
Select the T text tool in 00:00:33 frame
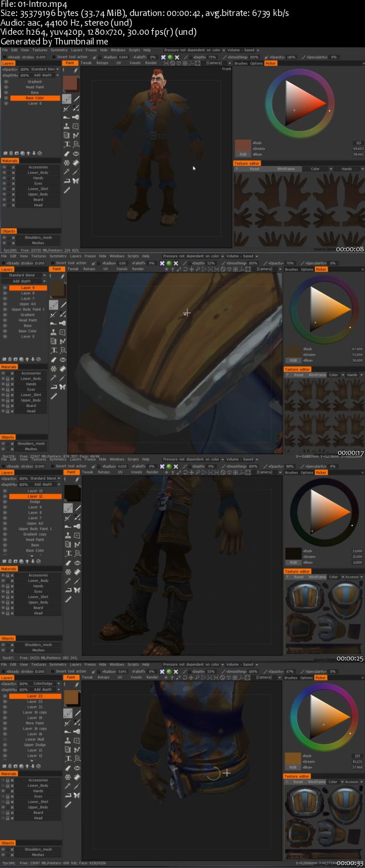click(x=68, y=759)
